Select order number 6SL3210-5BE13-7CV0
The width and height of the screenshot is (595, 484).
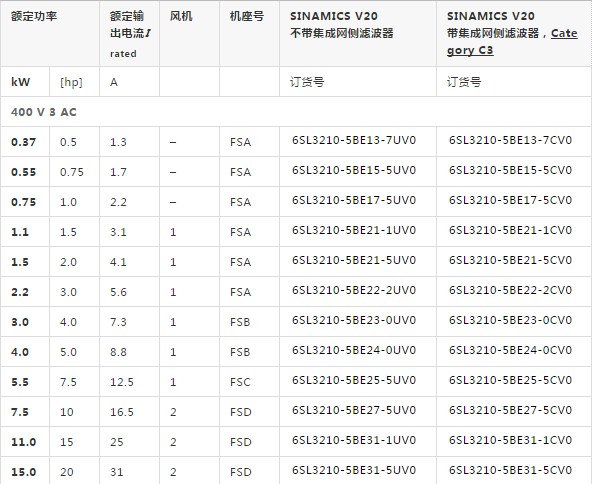510,140
